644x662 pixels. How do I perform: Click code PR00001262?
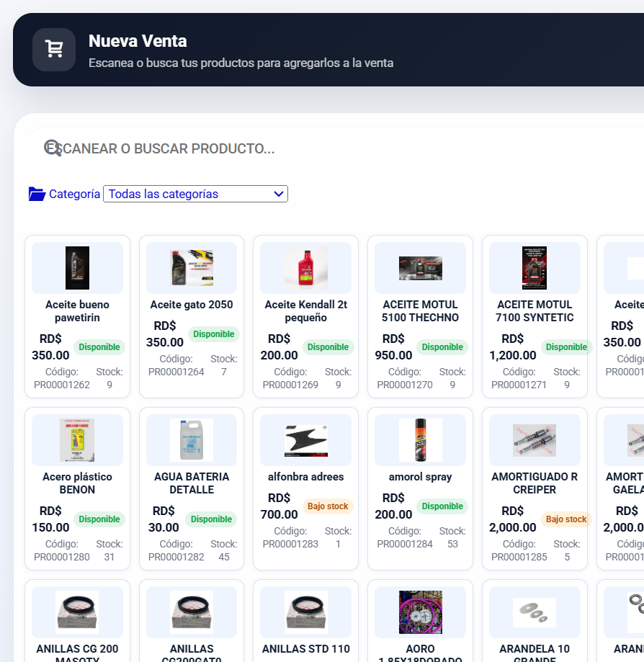click(62, 385)
